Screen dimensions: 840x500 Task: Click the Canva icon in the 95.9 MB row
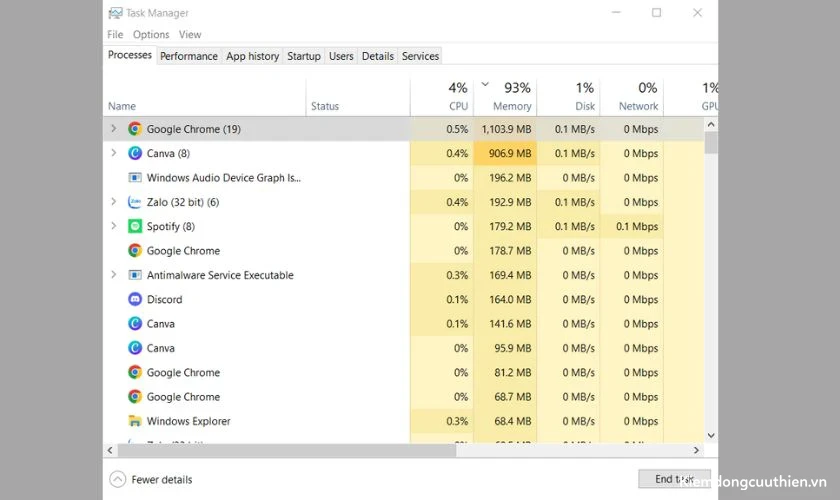135,348
